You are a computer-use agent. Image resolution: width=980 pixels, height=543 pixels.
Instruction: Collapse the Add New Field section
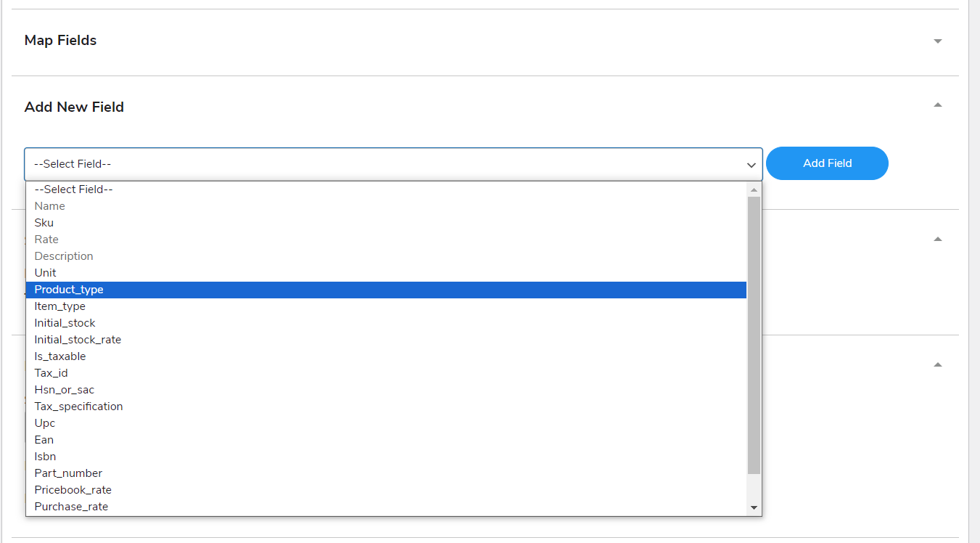tap(938, 105)
